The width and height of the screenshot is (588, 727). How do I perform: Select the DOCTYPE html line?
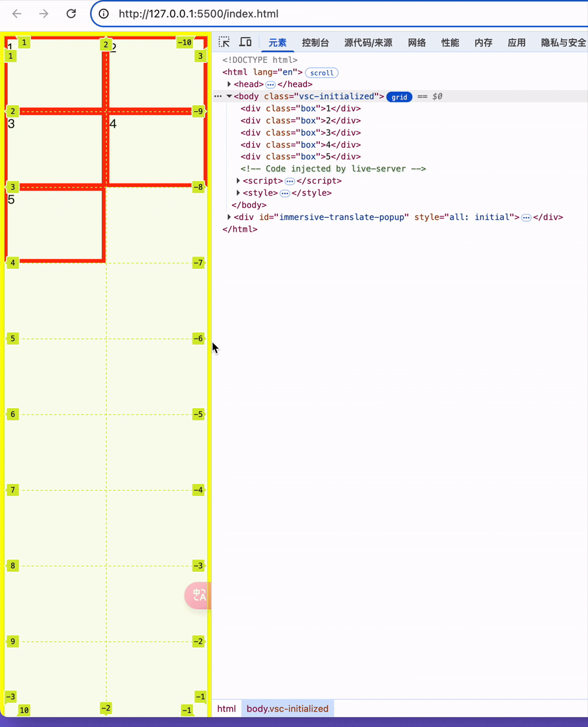(260, 60)
